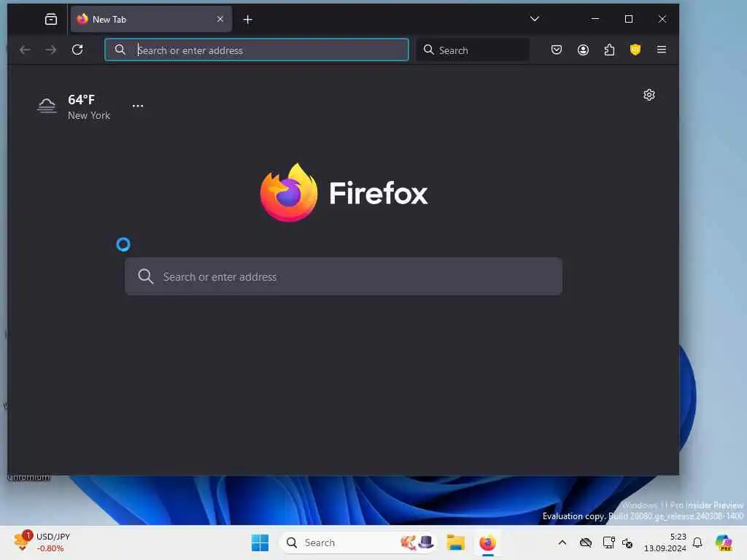Click the weather condition icon
This screenshot has width=747, height=560.
click(47, 105)
